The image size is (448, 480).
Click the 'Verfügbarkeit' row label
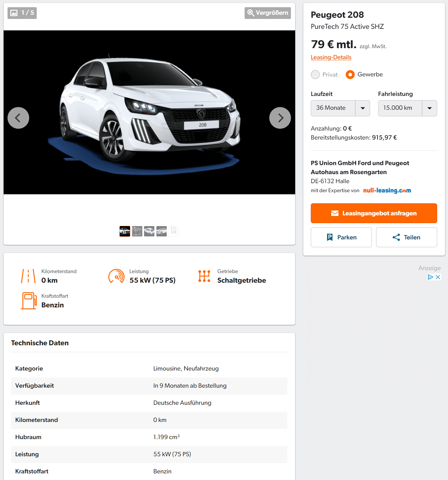click(35, 386)
